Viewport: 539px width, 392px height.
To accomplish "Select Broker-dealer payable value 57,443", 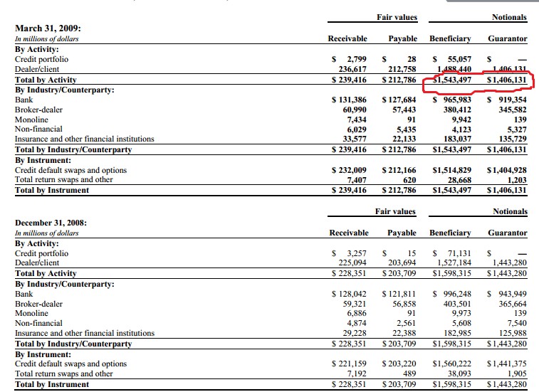I will [404, 110].
